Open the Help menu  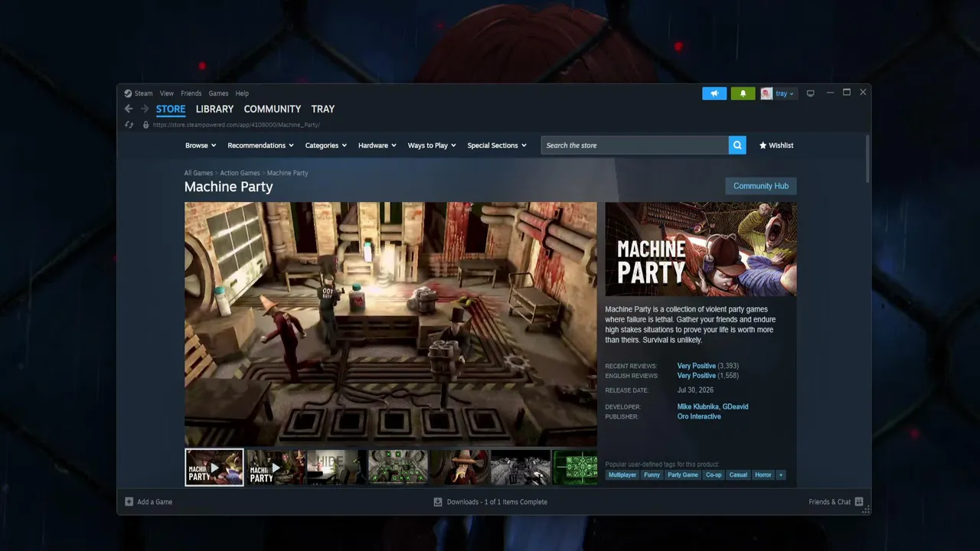[242, 93]
